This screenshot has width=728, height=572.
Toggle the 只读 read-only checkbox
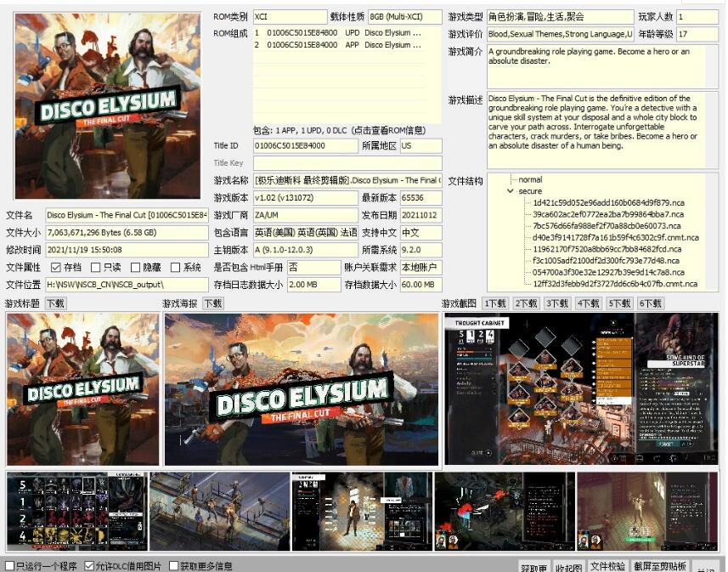96,267
